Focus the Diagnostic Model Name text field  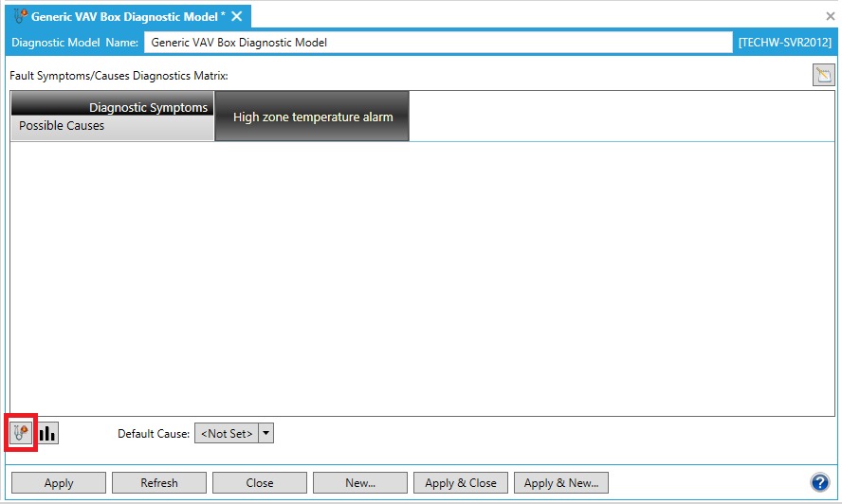[x=438, y=43]
